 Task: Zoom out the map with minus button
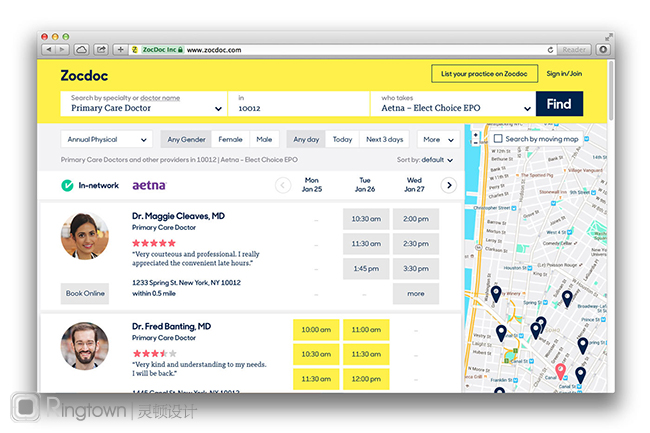pyautogui.click(x=475, y=143)
